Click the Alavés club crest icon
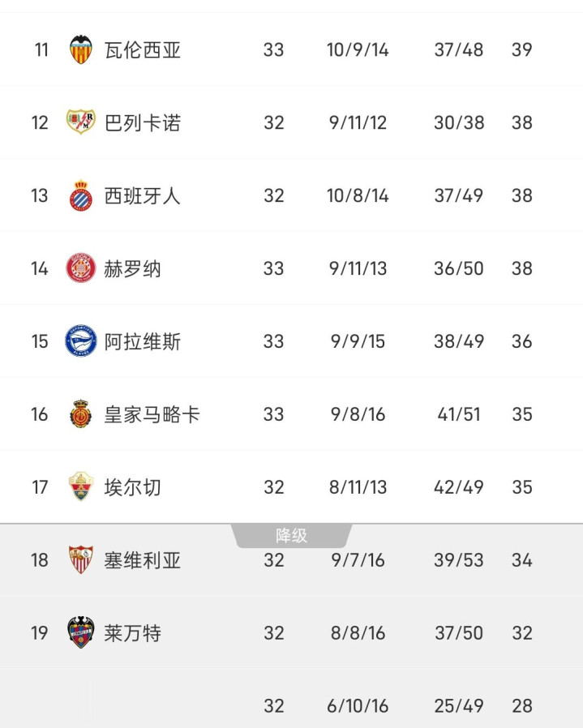 pyautogui.click(x=80, y=341)
